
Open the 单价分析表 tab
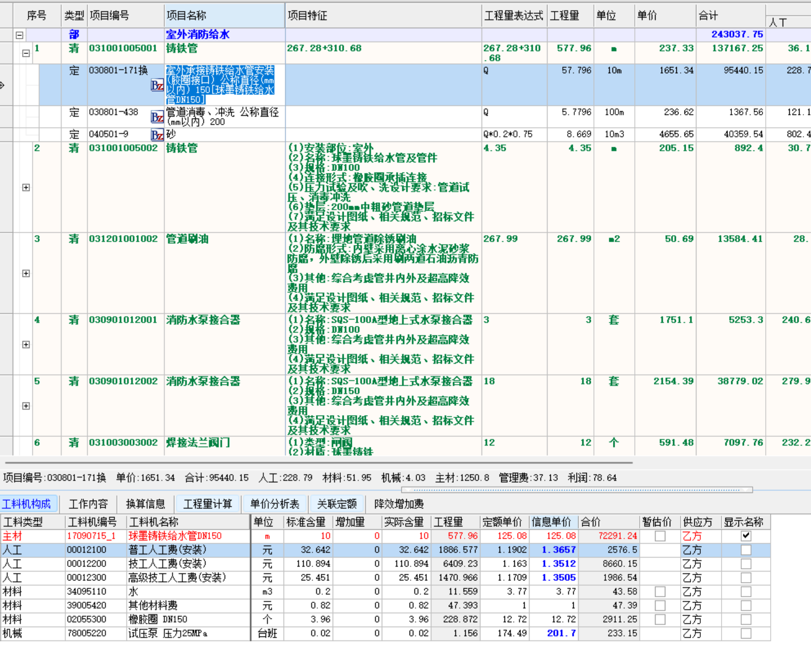(x=275, y=503)
